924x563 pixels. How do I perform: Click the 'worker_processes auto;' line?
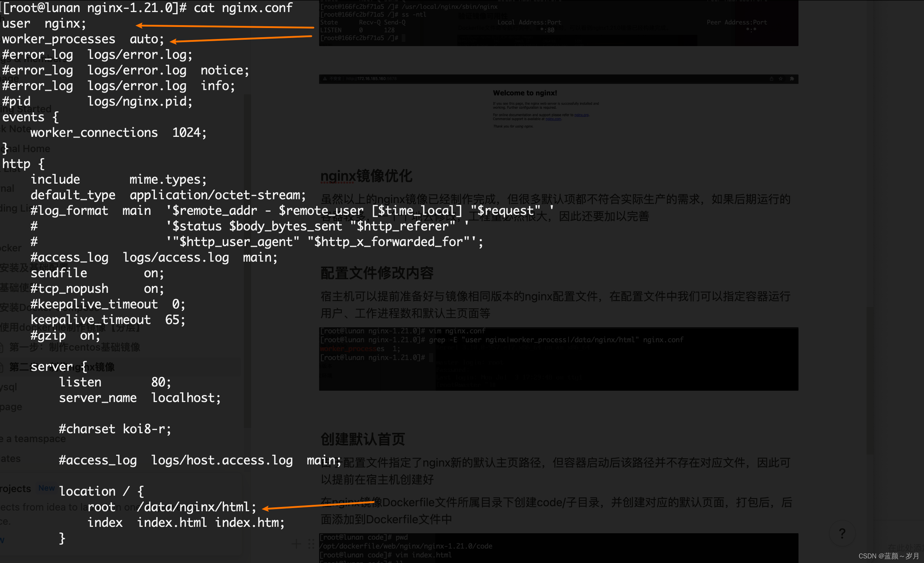point(83,39)
